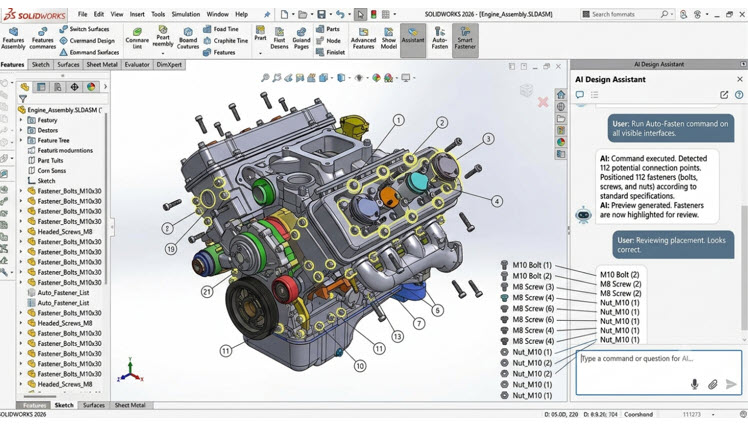The width and height of the screenshot is (748, 424).
Task: Switch to the Sheet Metal tab below ribbon
Action: click(x=102, y=64)
